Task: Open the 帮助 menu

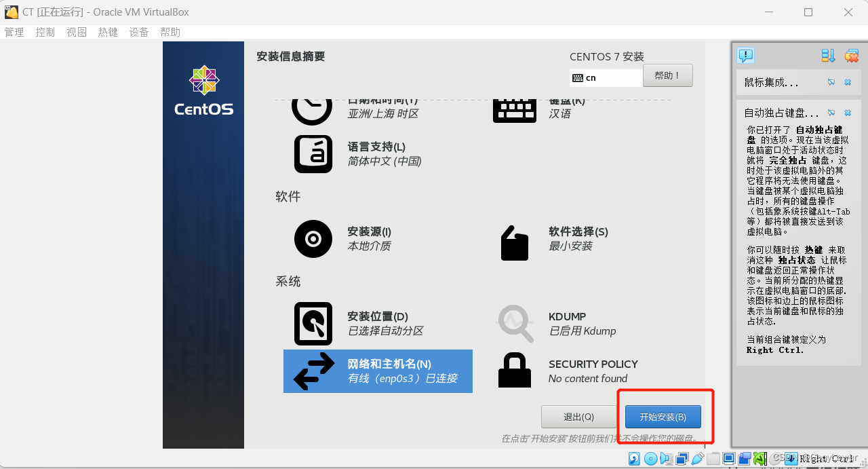Action: [170, 32]
